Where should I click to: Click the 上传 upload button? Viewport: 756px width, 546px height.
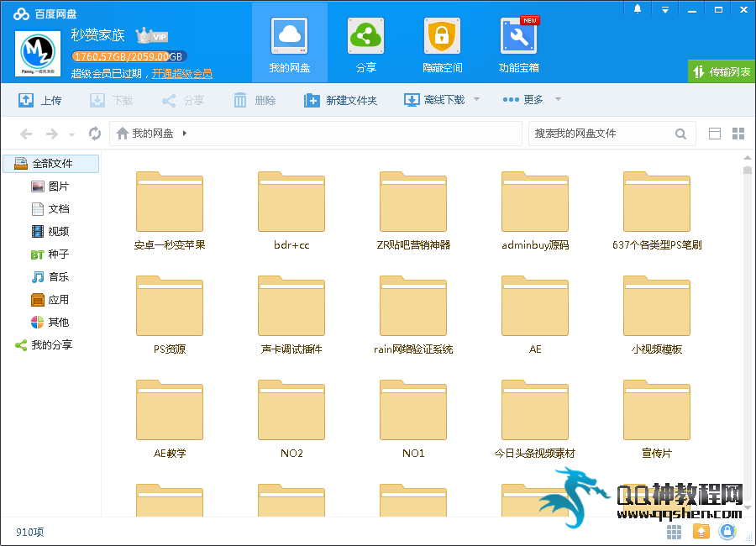click(x=40, y=100)
